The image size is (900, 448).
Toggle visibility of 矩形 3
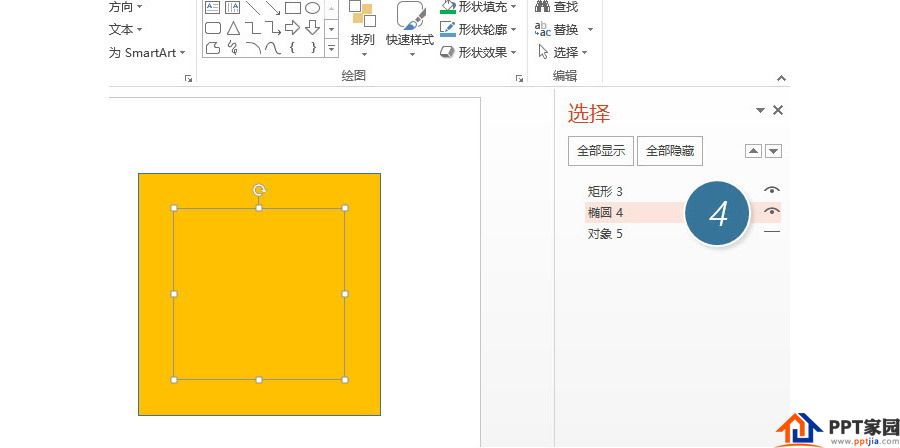[x=772, y=190]
